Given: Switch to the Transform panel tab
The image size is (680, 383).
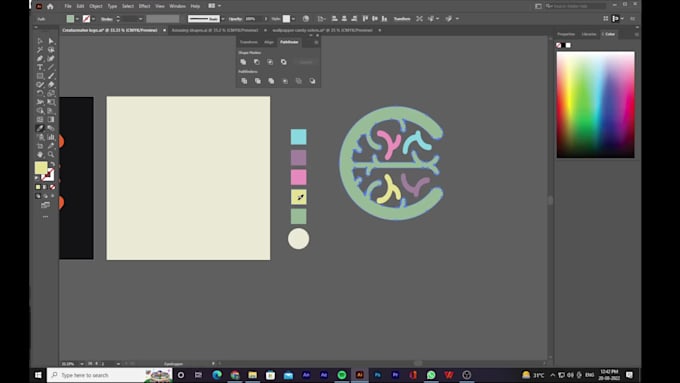Looking at the screenshot, I should [x=248, y=42].
